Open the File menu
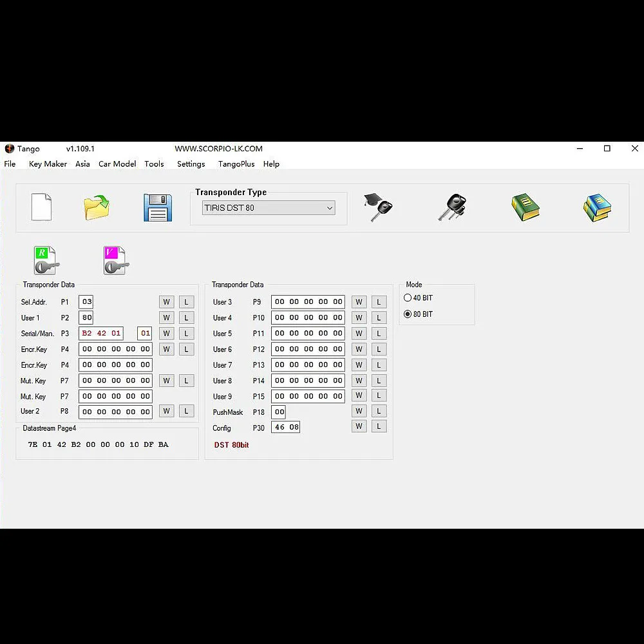Image resolution: width=644 pixels, height=644 pixels. tap(10, 164)
